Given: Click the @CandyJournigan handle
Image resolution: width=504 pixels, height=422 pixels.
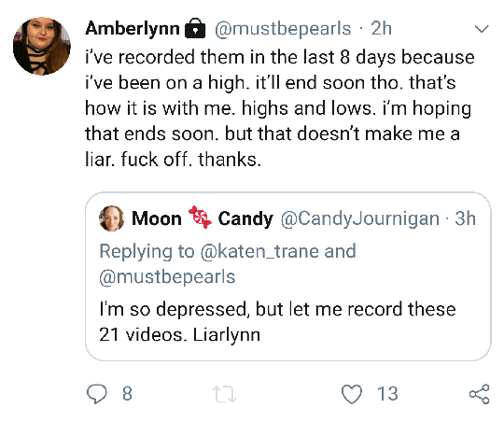Looking at the screenshot, I should [x=360, y=219].
